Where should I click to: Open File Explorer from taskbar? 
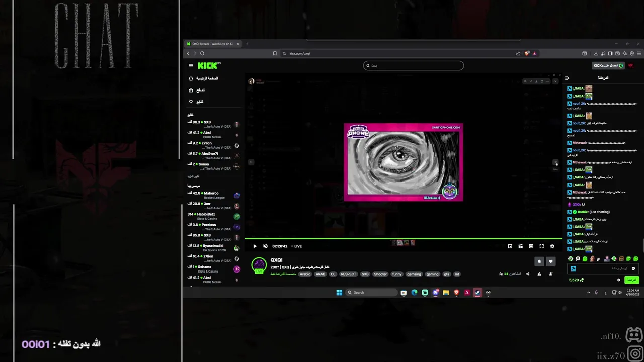(x=446, y=292)
